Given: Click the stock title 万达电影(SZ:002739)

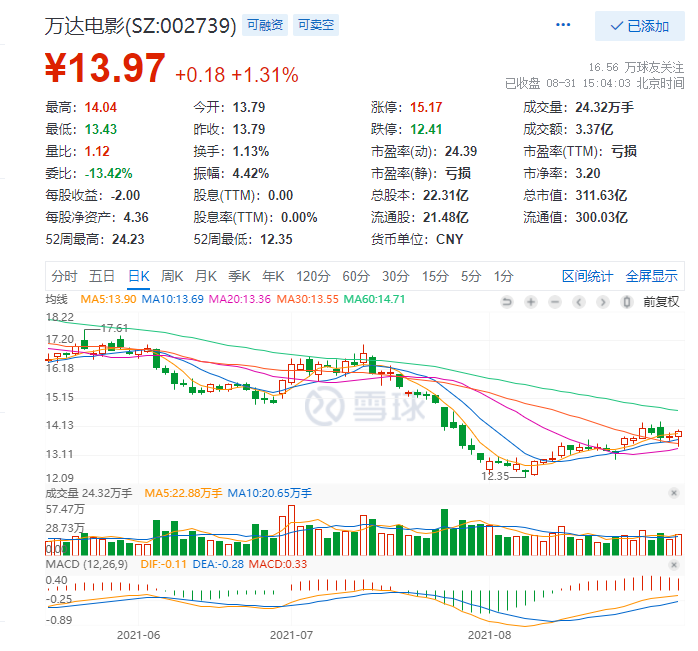Looking at the screenshot, I should click(141, 26).
